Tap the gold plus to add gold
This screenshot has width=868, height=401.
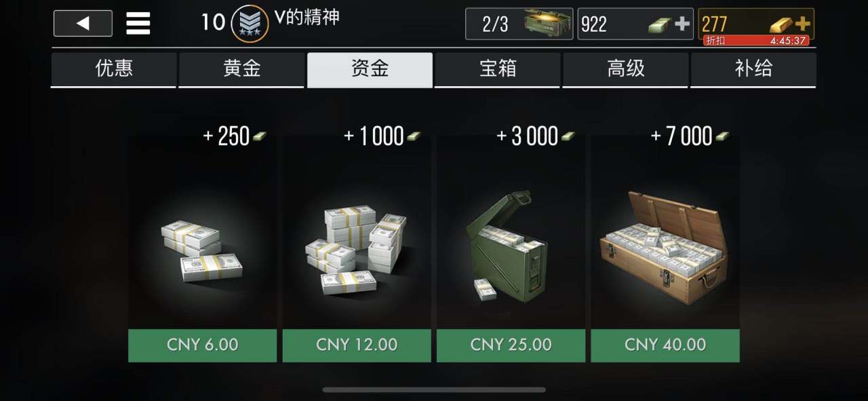tap(803, 24)
